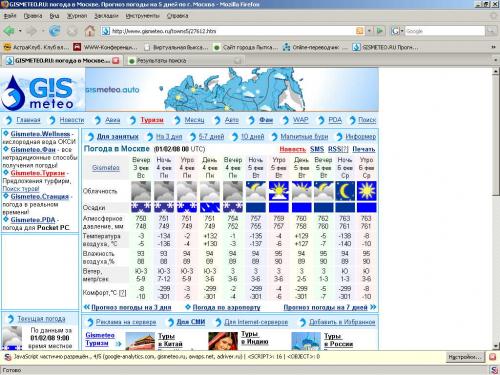This screenshot has height=375, width=500.
Task: Click the sun-and-cloud icon under Утро 5 фев
Action: pyautogui.click(x=279, y=191)
